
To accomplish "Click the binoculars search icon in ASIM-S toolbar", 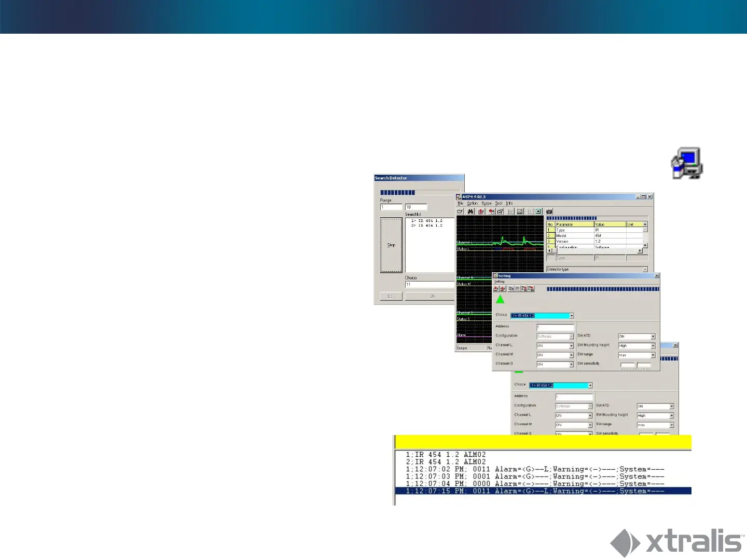I will pos(471,212).
